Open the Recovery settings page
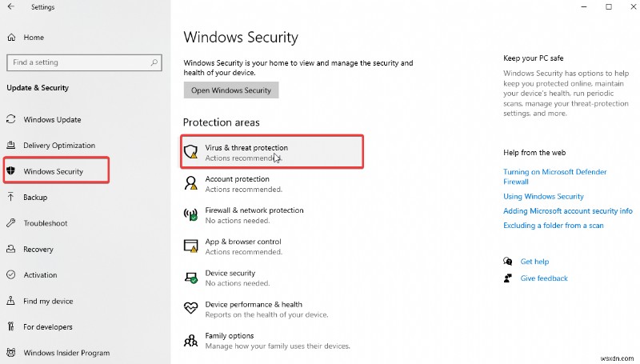Image resolution: width=640 pixels, height=364 pixels. click(x=38, y=250)
